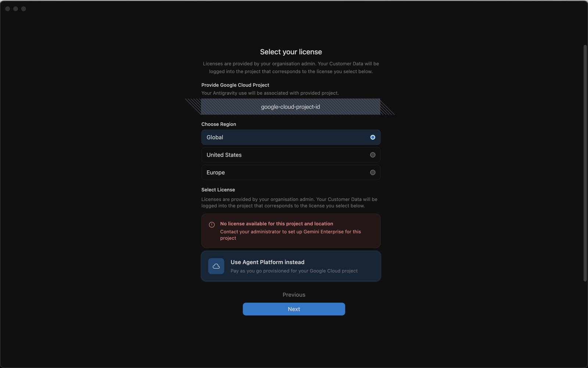
Task: Choose Use Agent Platform instead card title
Action: (267, 262)
